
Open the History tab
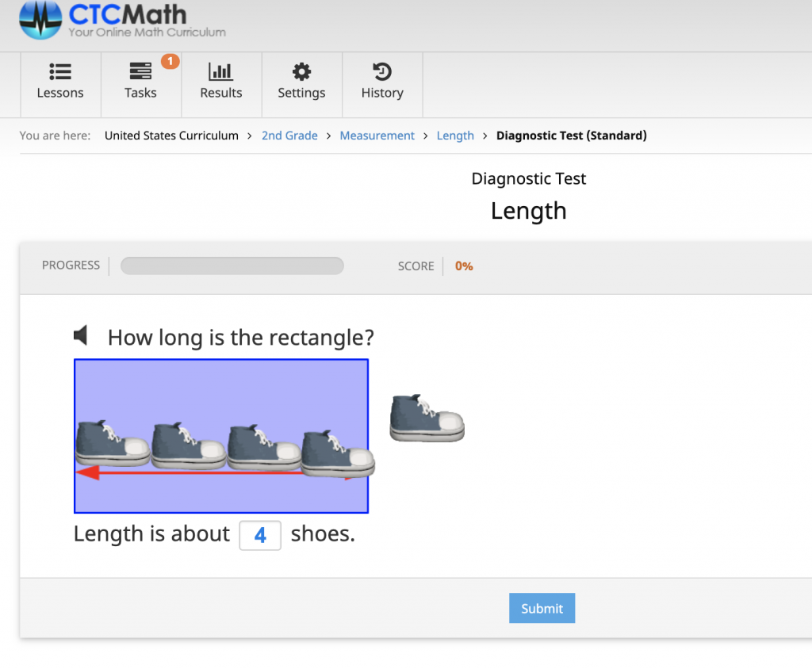[382, 84]
